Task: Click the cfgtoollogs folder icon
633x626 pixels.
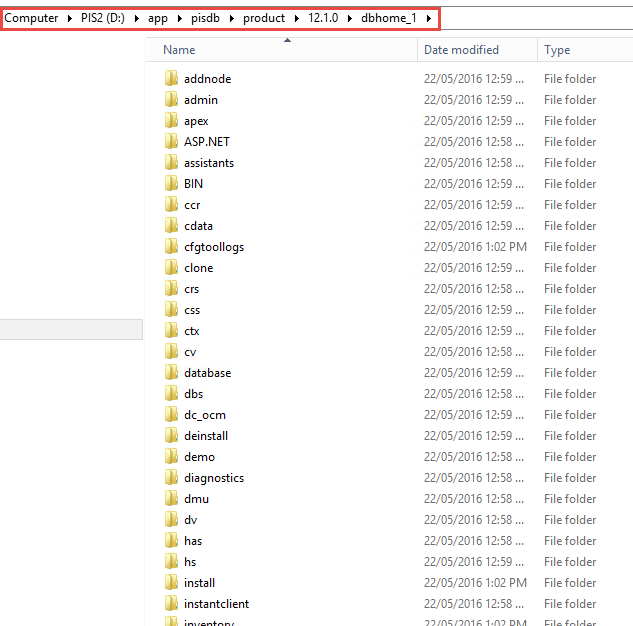Action: 170,247
